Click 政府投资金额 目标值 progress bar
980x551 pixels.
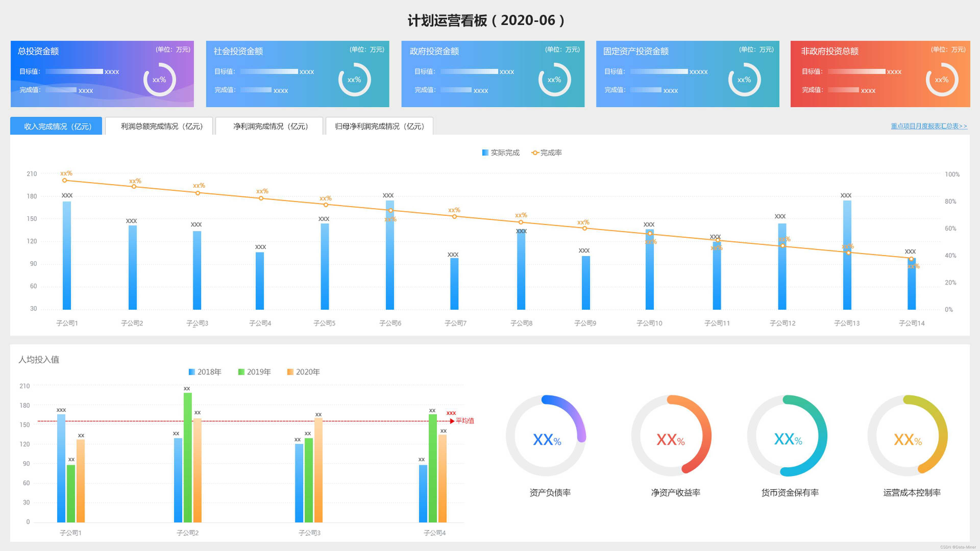(469, 71)
